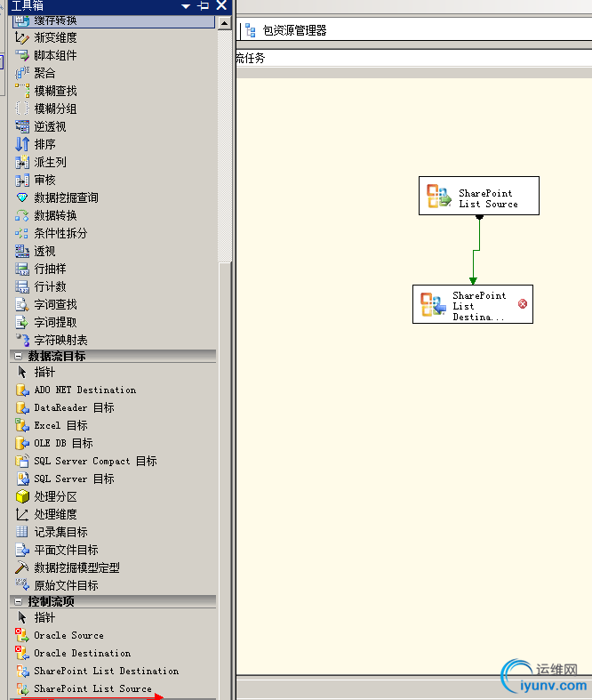The width and height of the screenshot is (592, 700).
Task: Select the 数据转换 icon
Action: coord(22,215)
